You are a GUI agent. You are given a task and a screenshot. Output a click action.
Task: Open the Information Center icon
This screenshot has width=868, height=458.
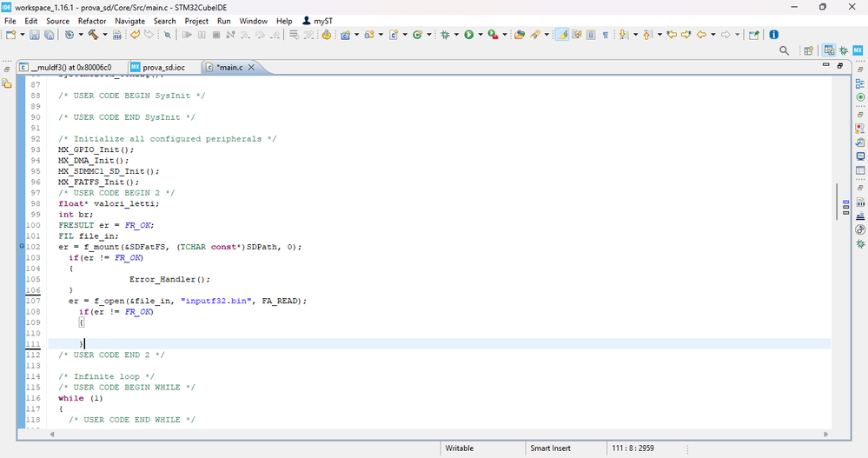pos(774,35)
